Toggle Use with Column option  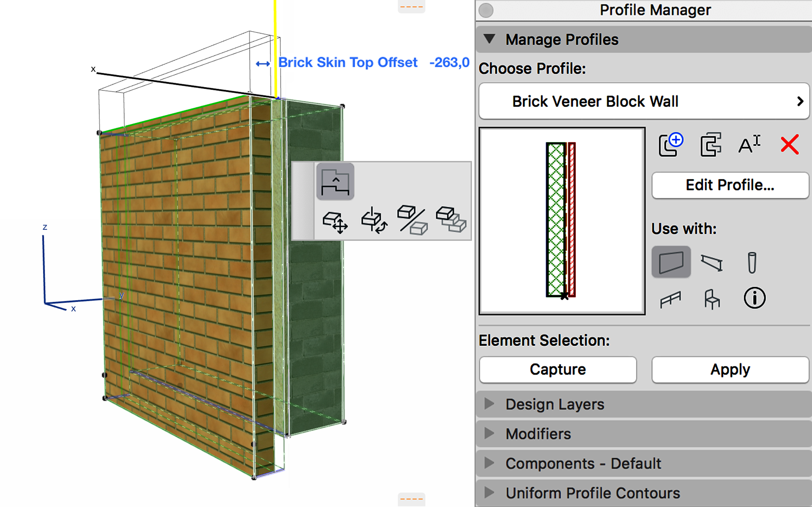(x=752, y=263)
